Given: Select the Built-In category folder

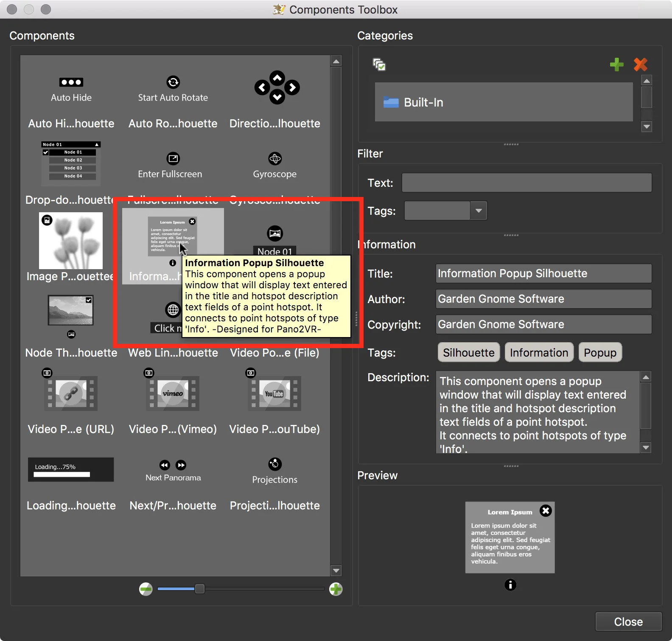Looking at the screenshot, I should (x=504, y=102).
